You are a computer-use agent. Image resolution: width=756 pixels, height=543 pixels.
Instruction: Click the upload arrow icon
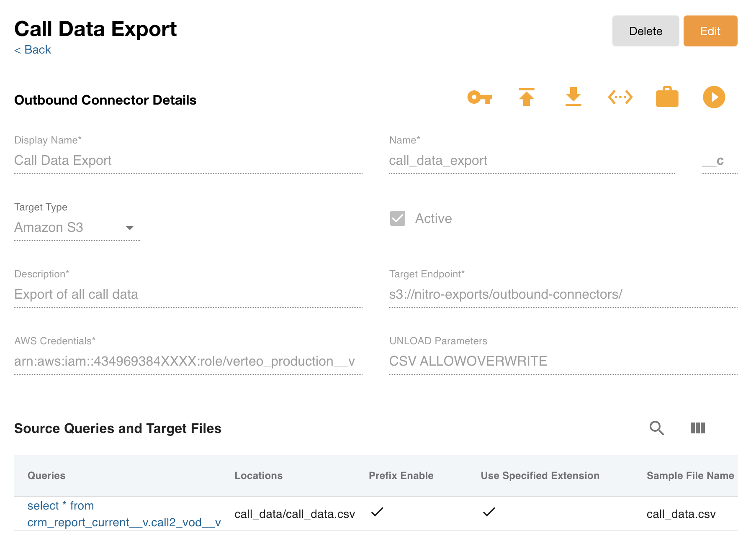point(526,97)
